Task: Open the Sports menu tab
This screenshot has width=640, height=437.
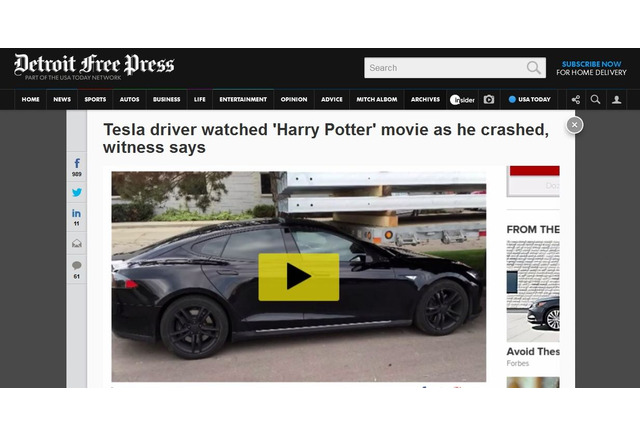Action: pos(95,100)
